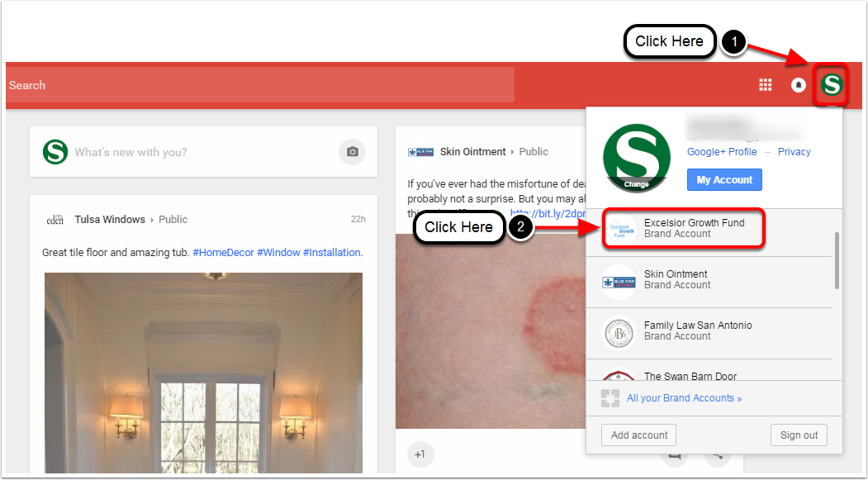Click the camera icon to add a photo
Screen dimensions: 868x480
click(352, 152)
